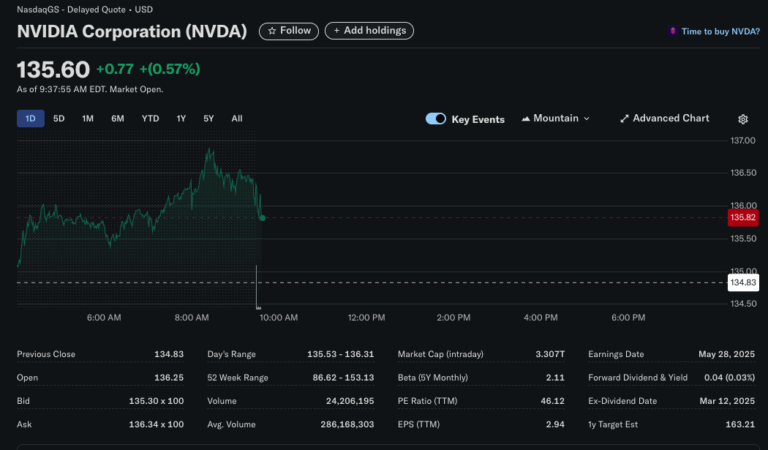Click the 10:00 AM axis label
This screenshot has height=450, width=768.
click(279, 318)
